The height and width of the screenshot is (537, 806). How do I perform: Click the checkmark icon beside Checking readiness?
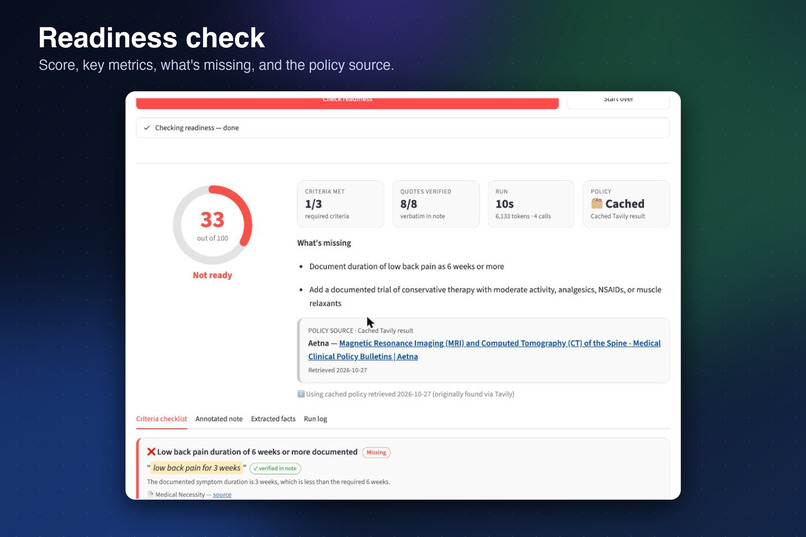(147, 128)
